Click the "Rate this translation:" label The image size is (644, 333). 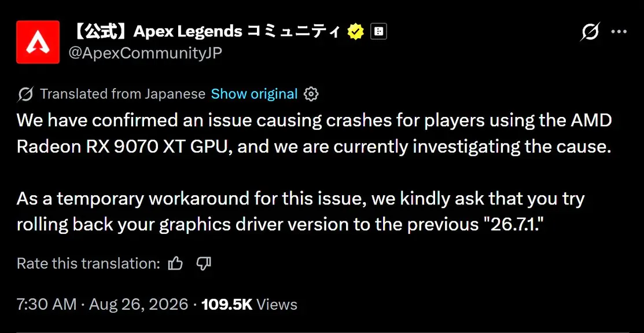coord(89,263)
